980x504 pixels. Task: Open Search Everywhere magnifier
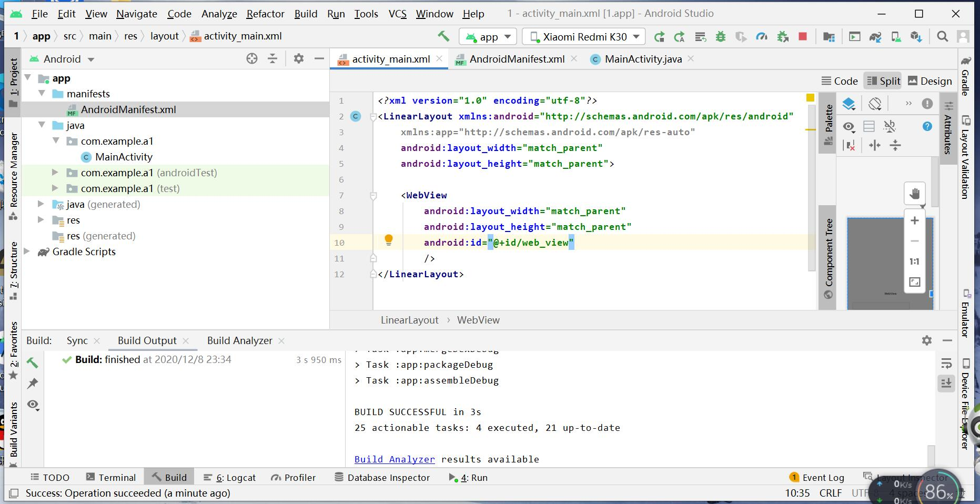943,37
